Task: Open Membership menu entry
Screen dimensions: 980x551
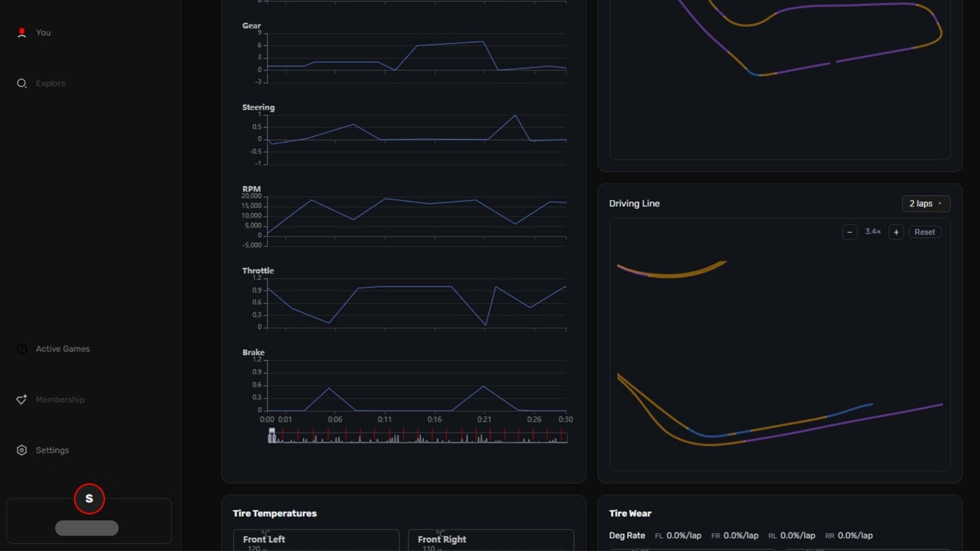Action: tap(60, 399)
